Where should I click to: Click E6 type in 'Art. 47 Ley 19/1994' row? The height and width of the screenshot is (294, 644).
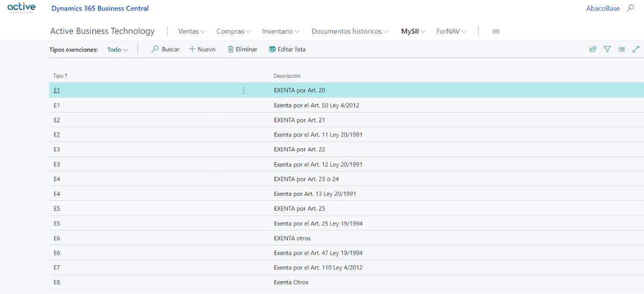(x=57, y=253)
